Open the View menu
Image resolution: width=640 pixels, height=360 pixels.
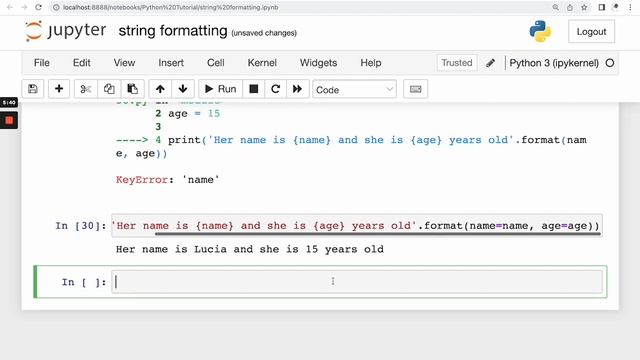click(x=124, y=63)
